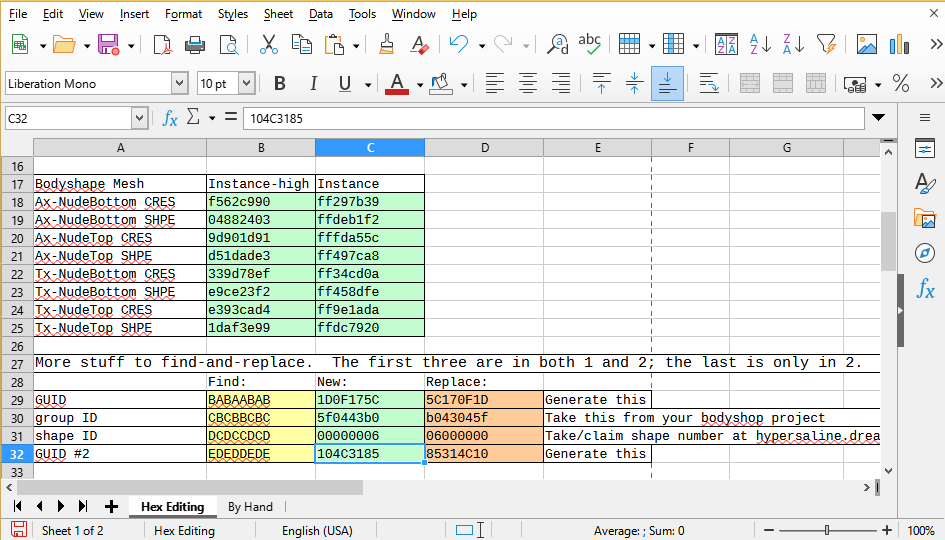Sort descending Z to A
The height and width of the screenshot is (540, 945).
click(793, 45)
